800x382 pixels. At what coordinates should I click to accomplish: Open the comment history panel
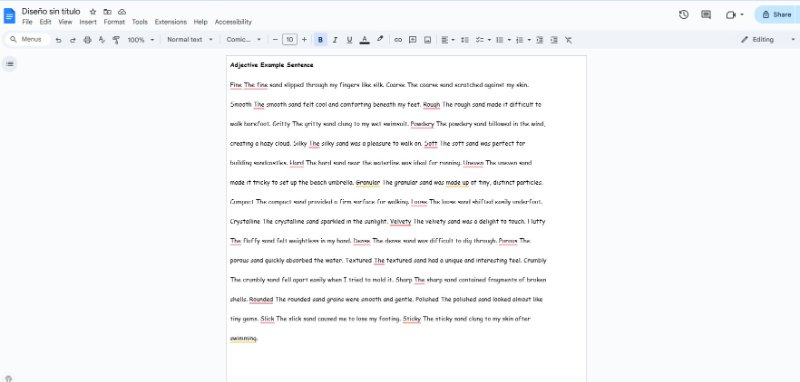(x=706, y=15)
